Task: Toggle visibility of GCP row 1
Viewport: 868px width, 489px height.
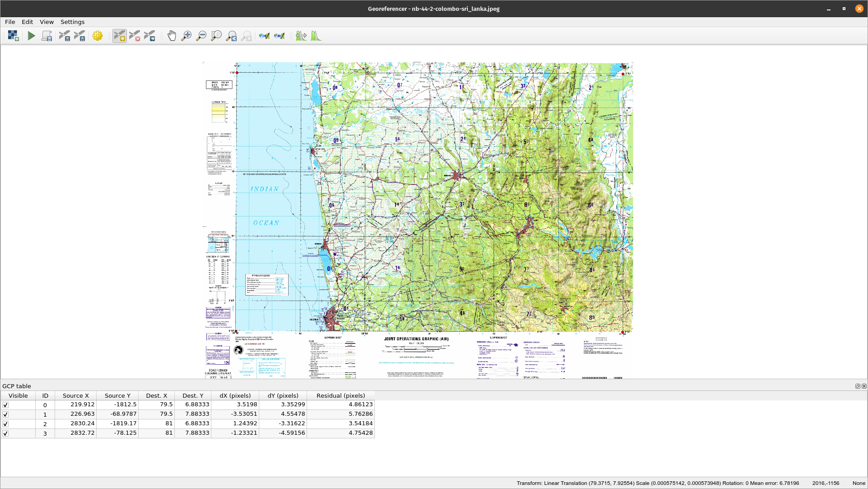Action: click(x=5, y=414)
